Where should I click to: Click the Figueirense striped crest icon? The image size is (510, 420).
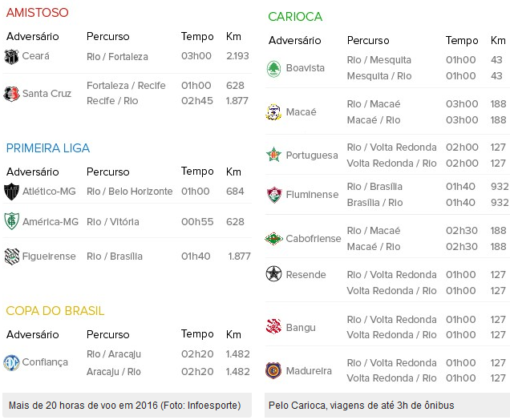tap(11, 256)
